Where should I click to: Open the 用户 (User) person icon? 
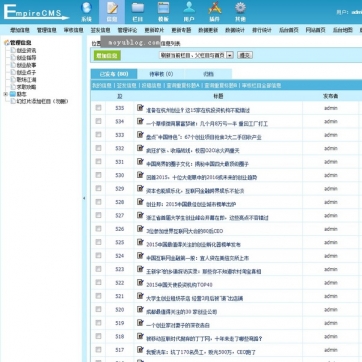189,12
